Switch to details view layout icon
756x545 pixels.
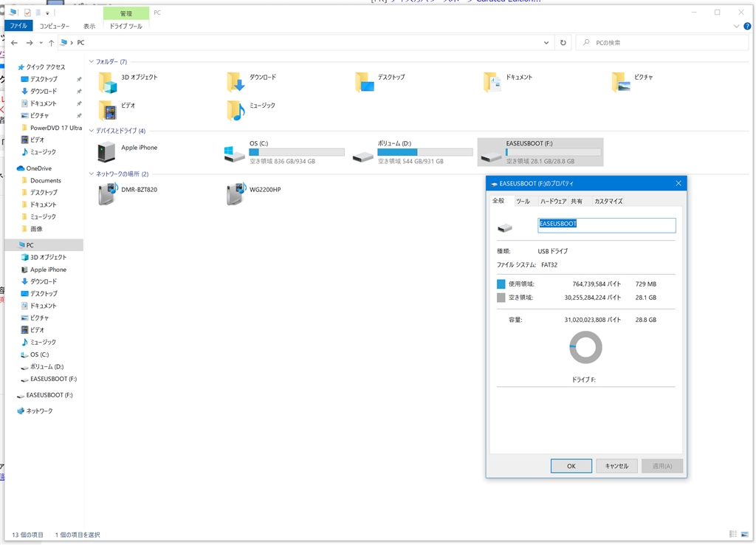click(733, 534)
